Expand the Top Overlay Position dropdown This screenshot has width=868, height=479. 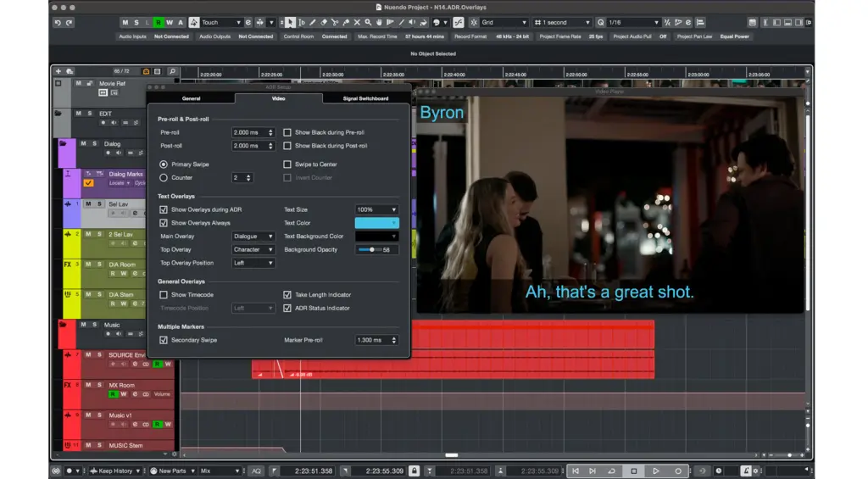(x=253, y=263)
